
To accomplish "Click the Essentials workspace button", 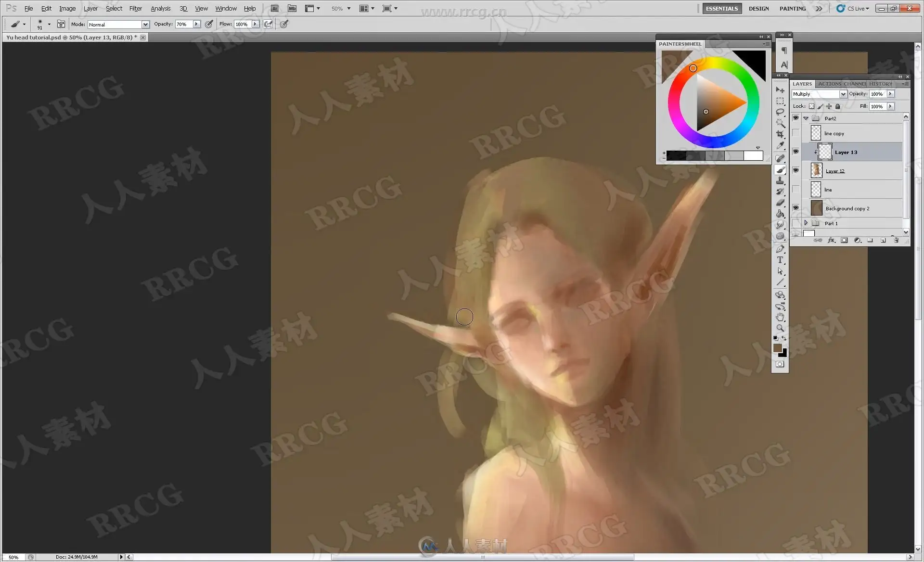I will pos(721,8).
